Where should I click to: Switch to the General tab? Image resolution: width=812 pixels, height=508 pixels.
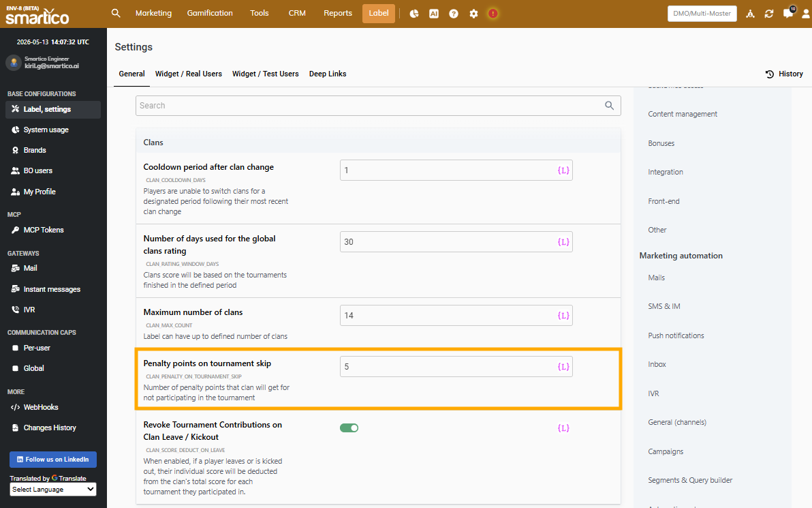131,74
